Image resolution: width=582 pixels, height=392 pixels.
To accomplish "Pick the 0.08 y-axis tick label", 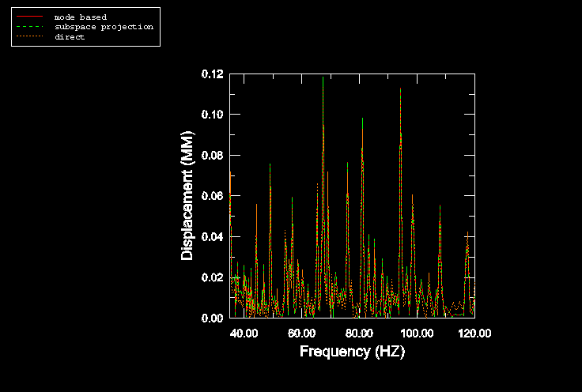I will coord(210,156).
